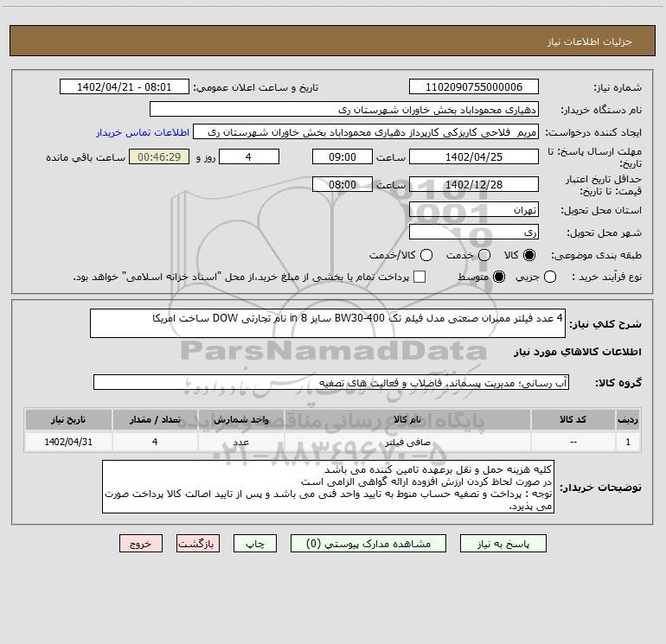Click the اطلاعات کالاهای مورد نیاز heading
The image size is (666, 644).
click(x=578, y=352)
